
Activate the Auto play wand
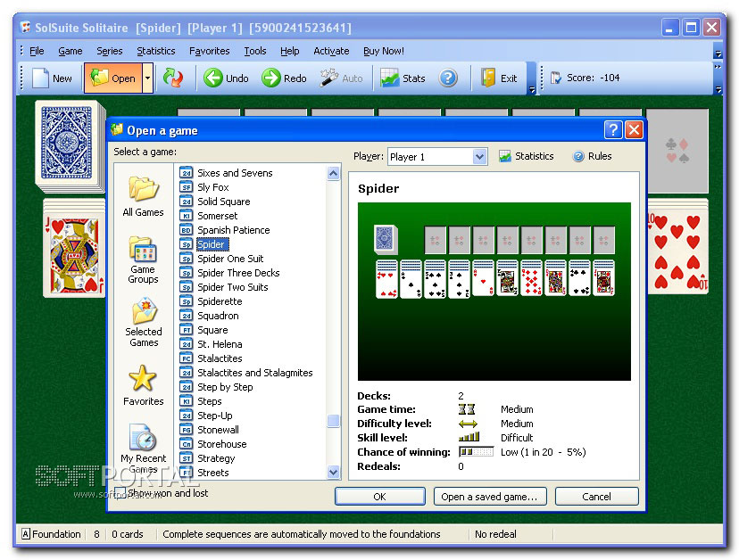coord(342,78)
